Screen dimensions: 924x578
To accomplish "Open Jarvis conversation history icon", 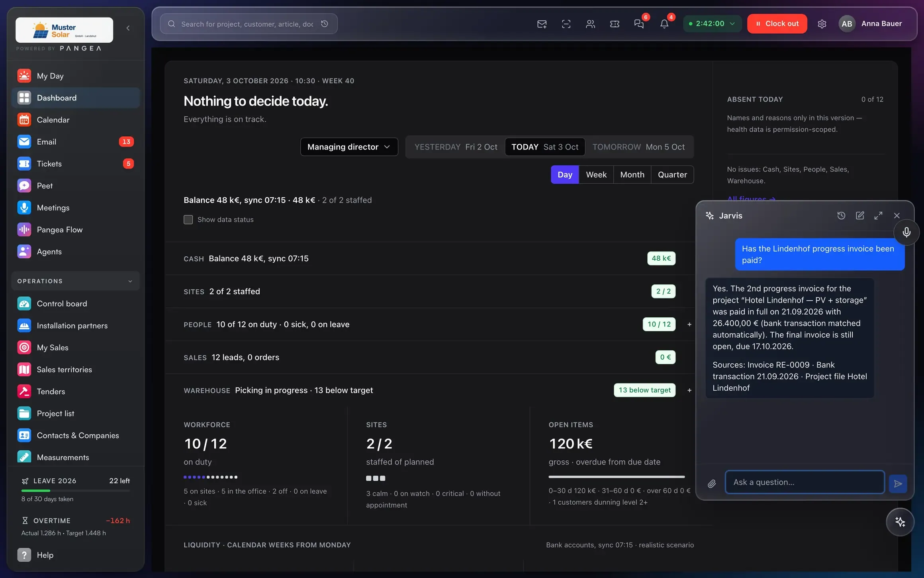I will pos(841,216).
